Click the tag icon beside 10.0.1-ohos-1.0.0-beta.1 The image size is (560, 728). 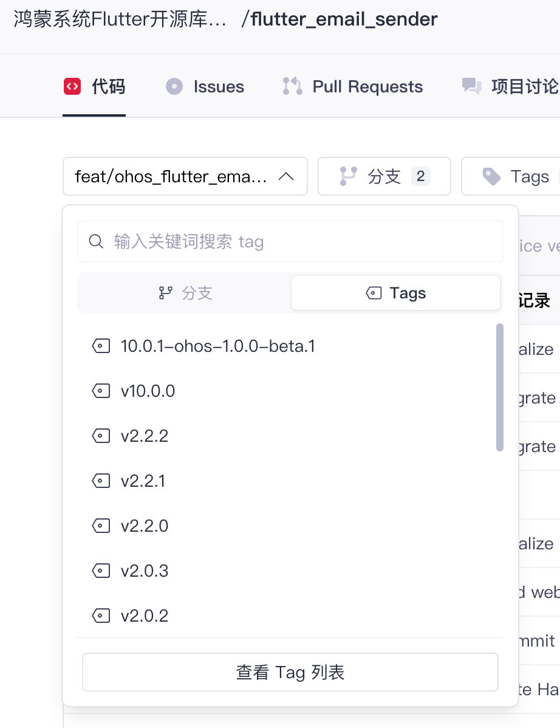[101, 346]
